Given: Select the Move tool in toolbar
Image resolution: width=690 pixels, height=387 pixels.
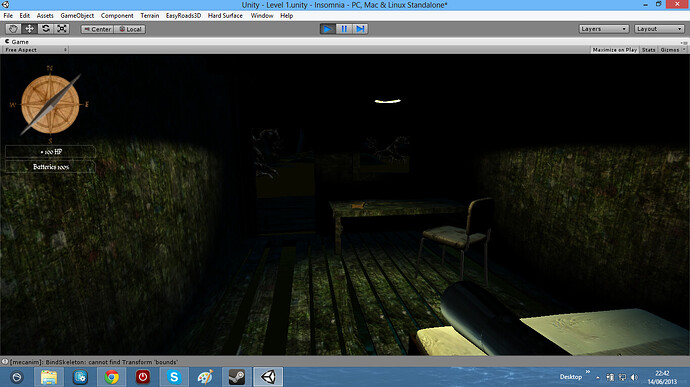Looking at the screenshot, I should point(29,29).
